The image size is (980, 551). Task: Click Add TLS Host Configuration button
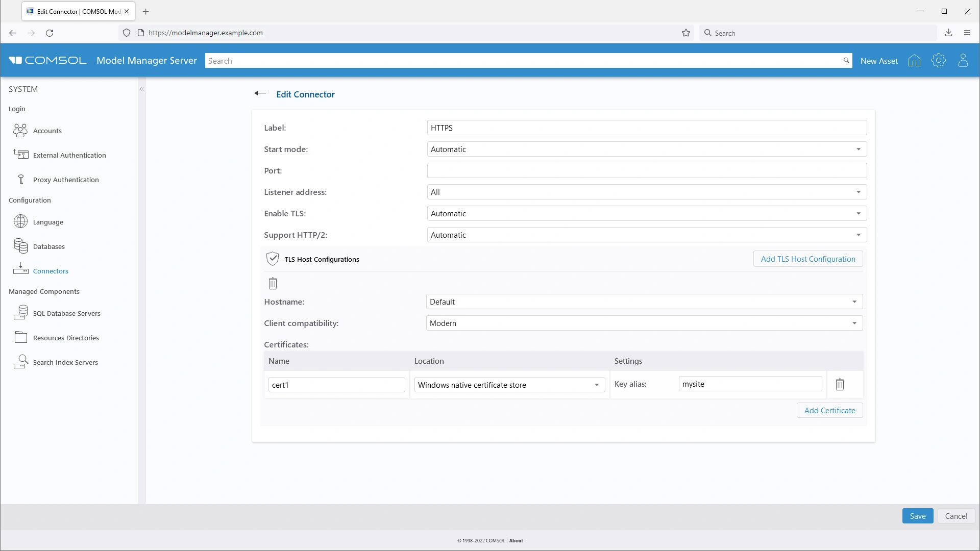(807, 259)
